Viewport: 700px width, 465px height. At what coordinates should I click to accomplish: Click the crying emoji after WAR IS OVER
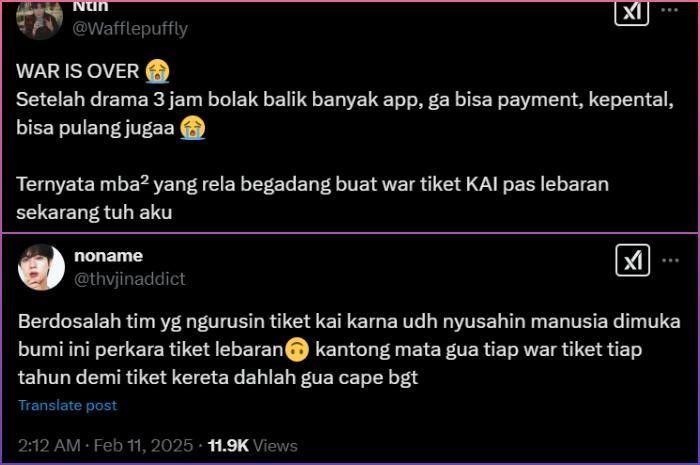pyautogui.click(x=158, y=71)
